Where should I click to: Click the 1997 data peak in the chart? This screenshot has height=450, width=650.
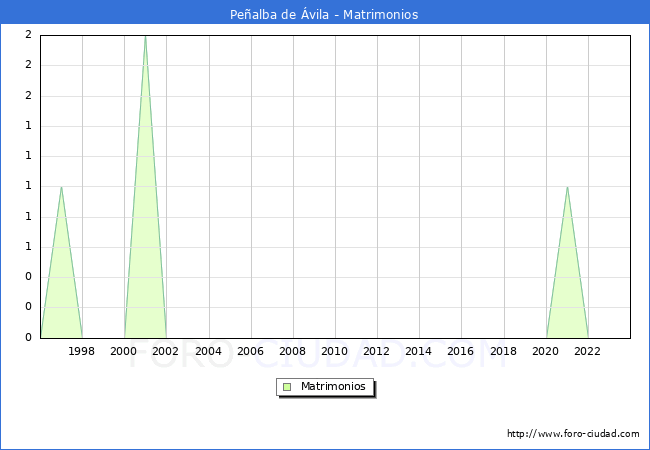point(61,187)
